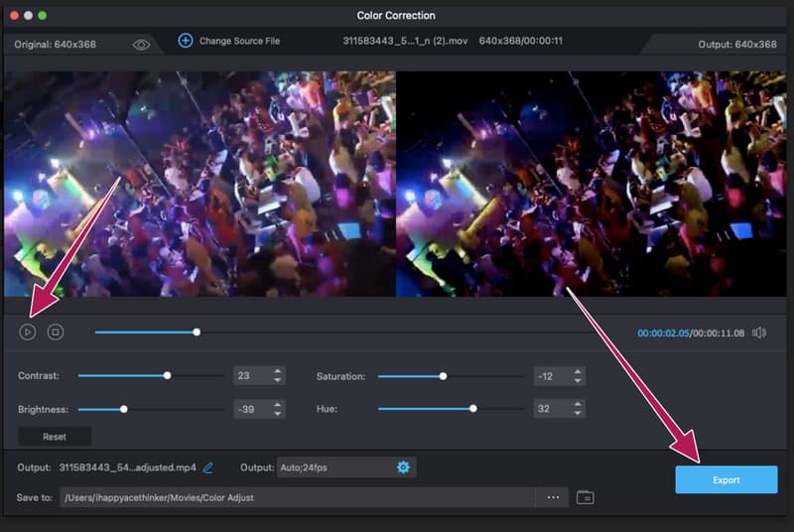Open the save folder icon
The image size is (794, 532).
pos(586,497)
